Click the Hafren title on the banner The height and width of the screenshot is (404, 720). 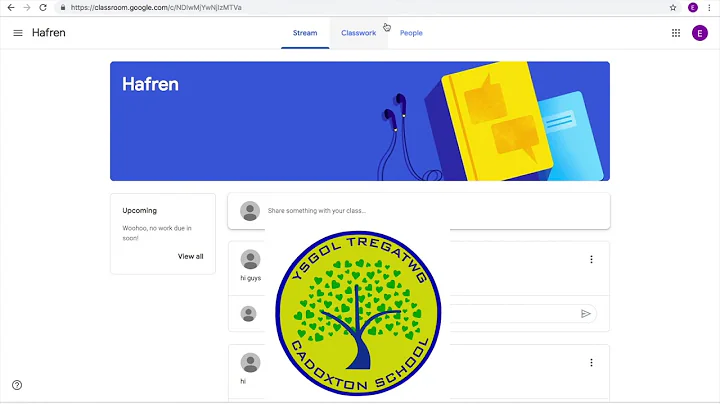[150, 84]
